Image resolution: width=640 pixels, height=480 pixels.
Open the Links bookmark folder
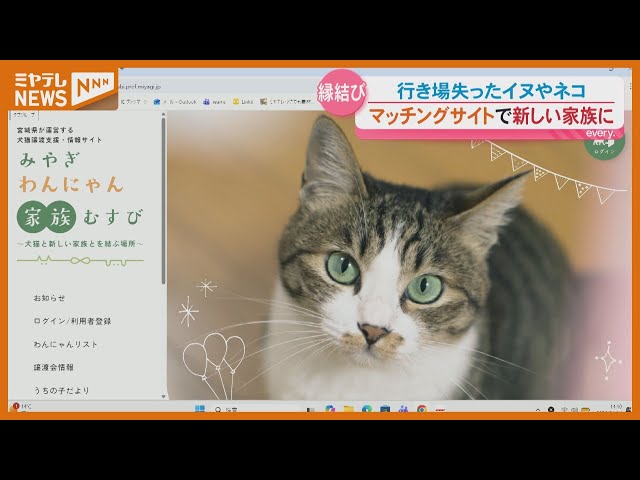(243, 102)
